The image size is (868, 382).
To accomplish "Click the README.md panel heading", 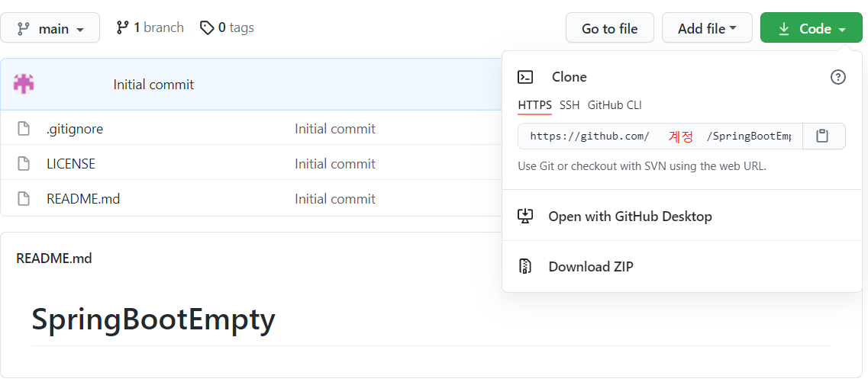I will click(54, 258).
